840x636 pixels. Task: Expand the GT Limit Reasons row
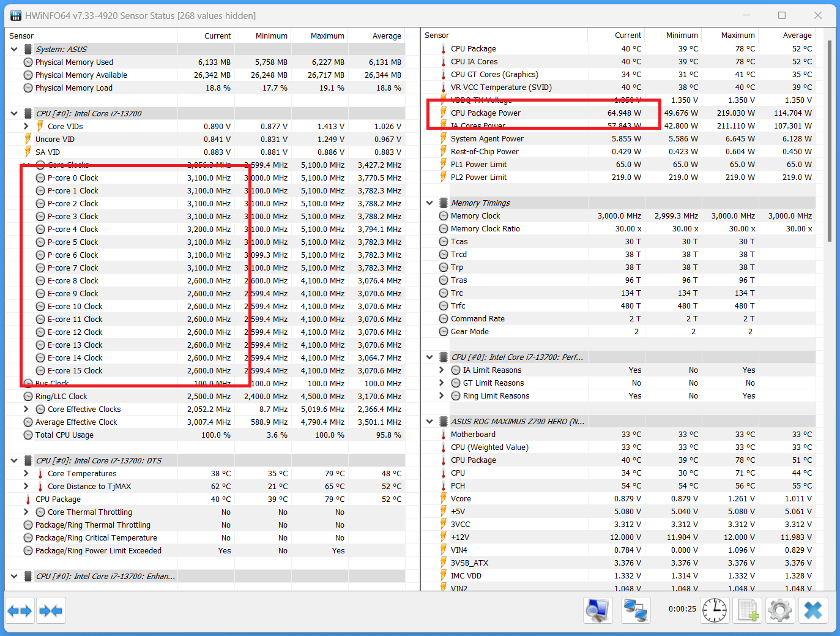[442, 383]
